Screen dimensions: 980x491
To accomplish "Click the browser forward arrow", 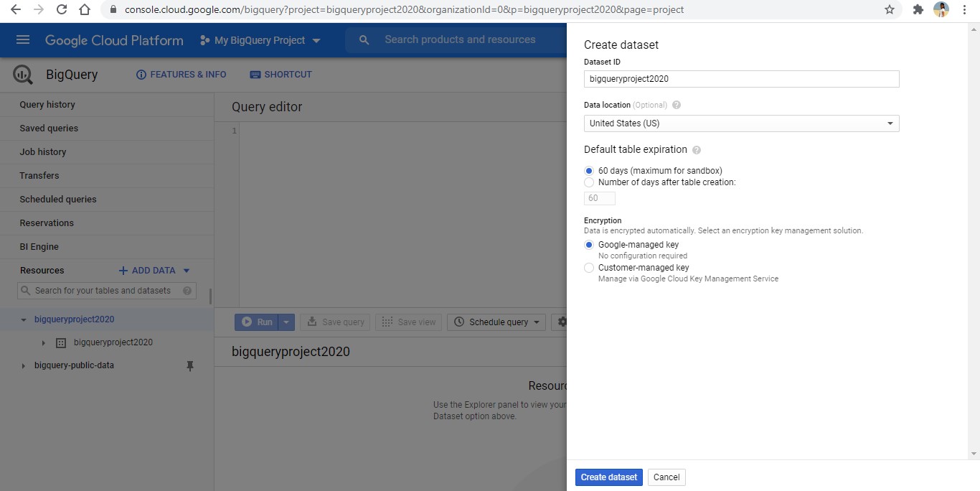I will pyautogui.click(x=39, y=9).
